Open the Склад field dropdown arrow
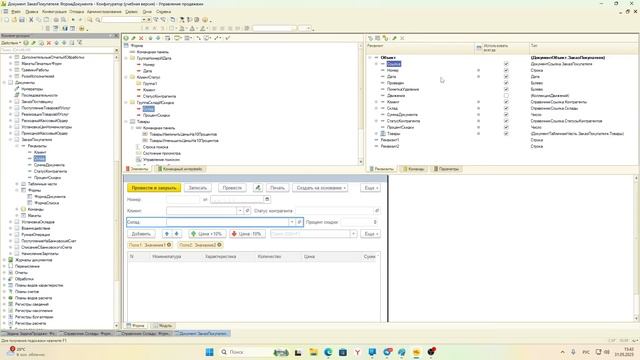The height and width of the screenshot is (360, 640). click(292, 222)
